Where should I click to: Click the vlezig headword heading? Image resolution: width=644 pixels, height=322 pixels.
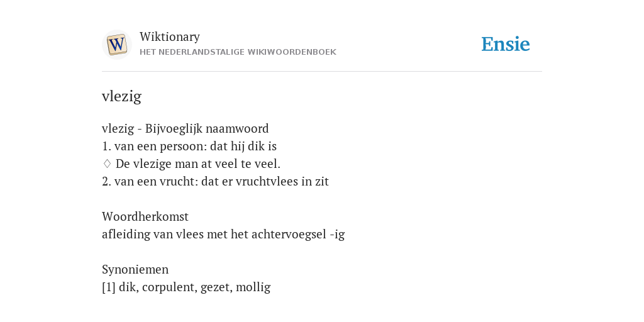point(121,96)
